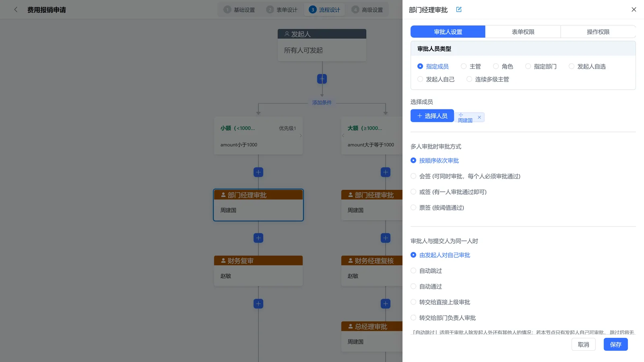Choose 或签 multi-approver mode
644x362 pixels.
(x=449, y=192)
